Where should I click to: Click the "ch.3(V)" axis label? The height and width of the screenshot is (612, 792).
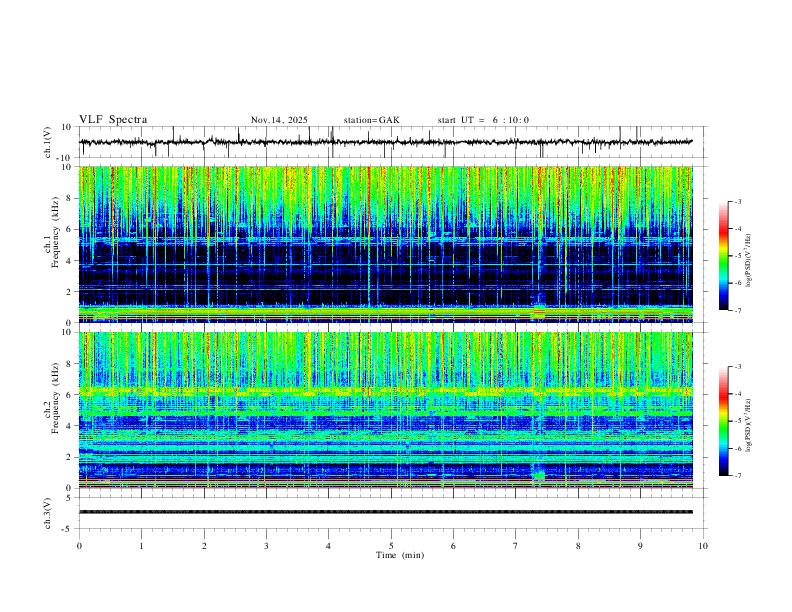tap(48, 514)
